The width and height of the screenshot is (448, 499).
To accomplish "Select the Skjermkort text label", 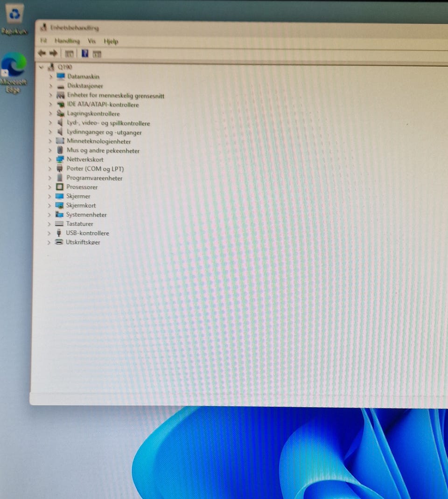I will point(81,205).
